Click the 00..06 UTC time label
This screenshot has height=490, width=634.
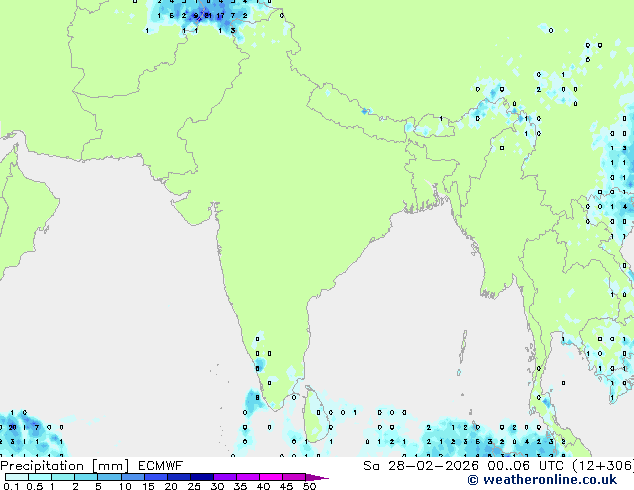tap(525, 466)
